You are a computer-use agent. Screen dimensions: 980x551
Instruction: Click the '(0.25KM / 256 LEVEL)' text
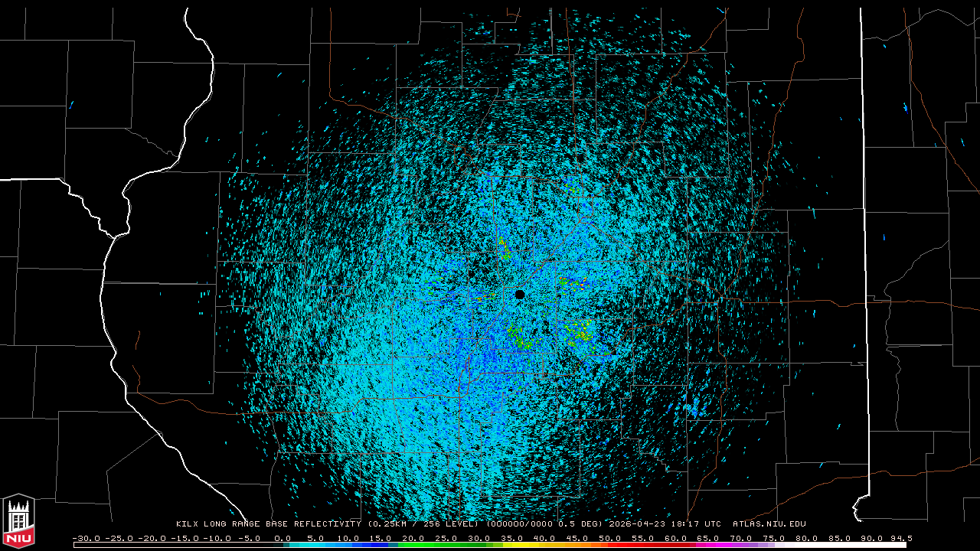tap(424, 524)
